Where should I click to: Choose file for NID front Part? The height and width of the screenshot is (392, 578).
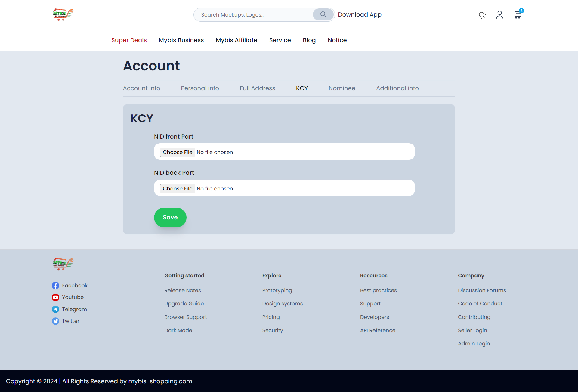(x=178, y=152)
